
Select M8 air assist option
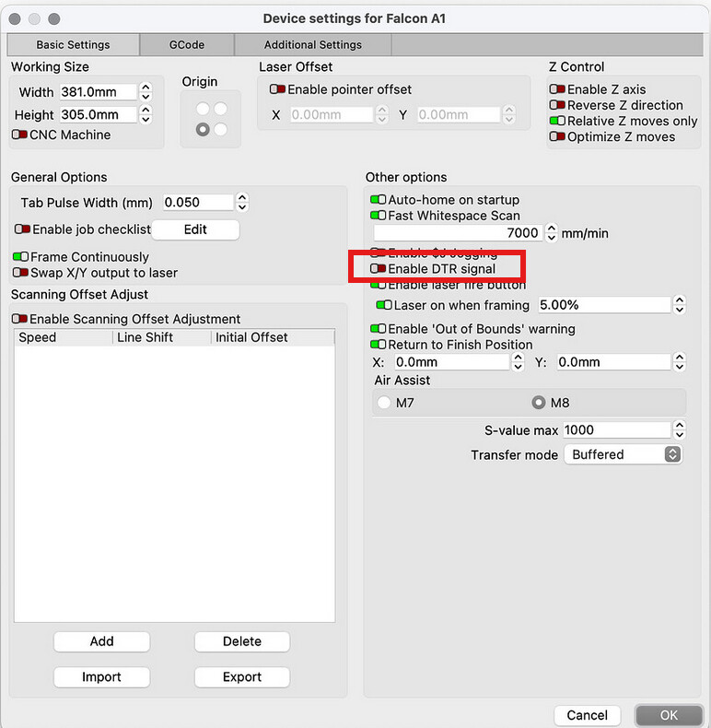pos(539,403)
